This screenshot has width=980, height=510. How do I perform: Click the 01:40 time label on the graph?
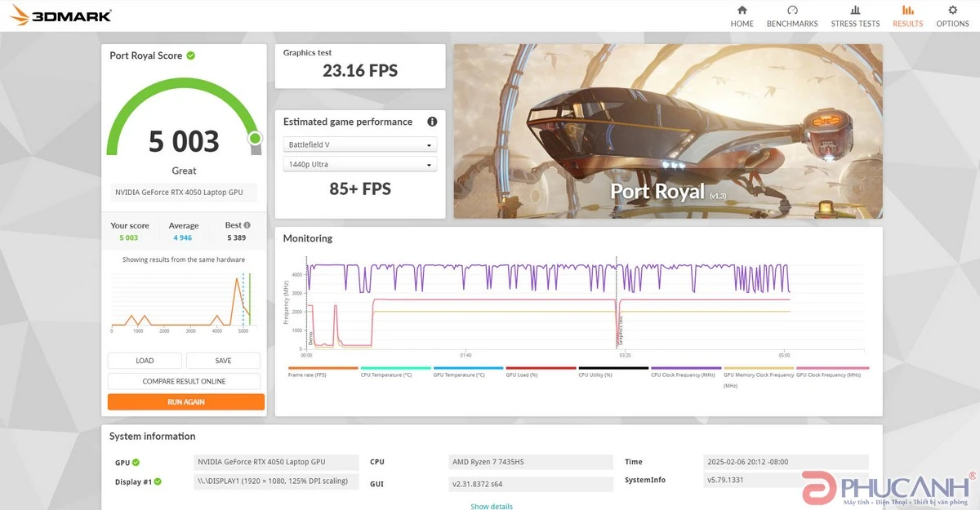click(x=465, y=355)
